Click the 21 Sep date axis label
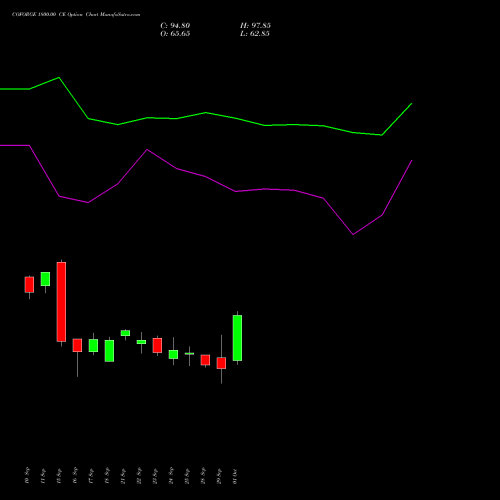The image size is (500, 500). (x=123, y=476)
